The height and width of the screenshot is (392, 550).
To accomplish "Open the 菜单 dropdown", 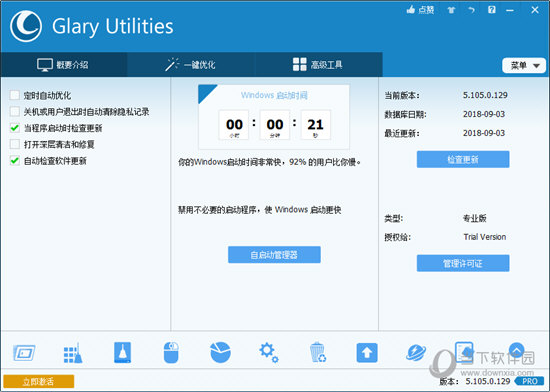I will 524,66.
